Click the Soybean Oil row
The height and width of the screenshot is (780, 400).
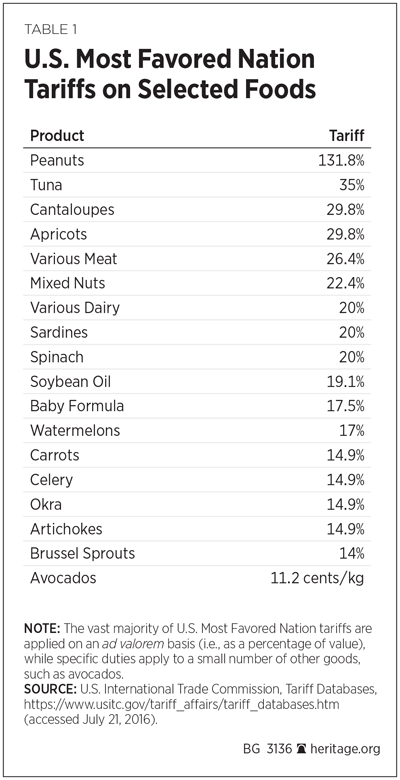pos(197,382)
